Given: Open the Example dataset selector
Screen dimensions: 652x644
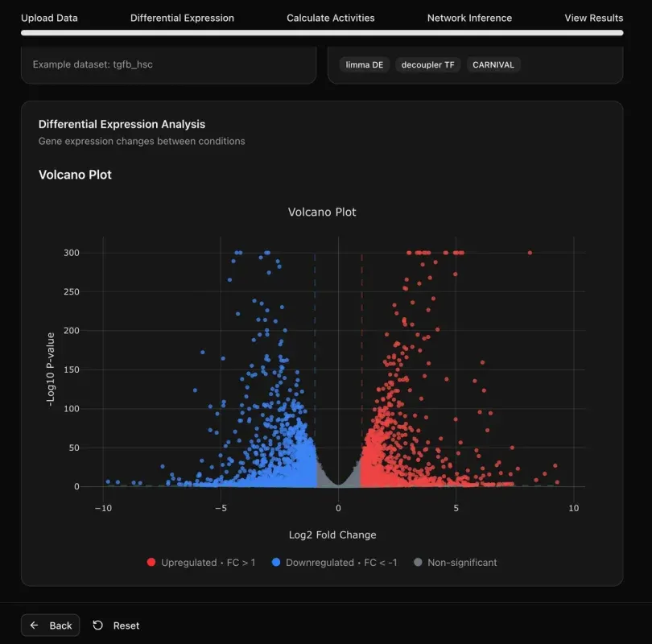Looking at the screenshot, I should tap(168, 64).
